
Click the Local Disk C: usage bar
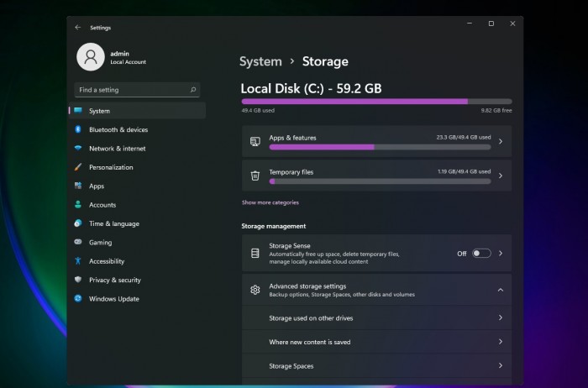point(376,101)
